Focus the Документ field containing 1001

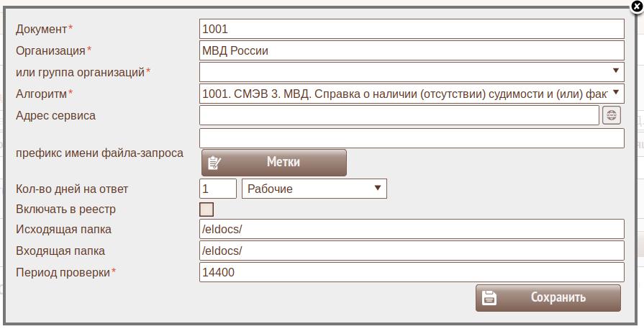(x=412, y=29)
